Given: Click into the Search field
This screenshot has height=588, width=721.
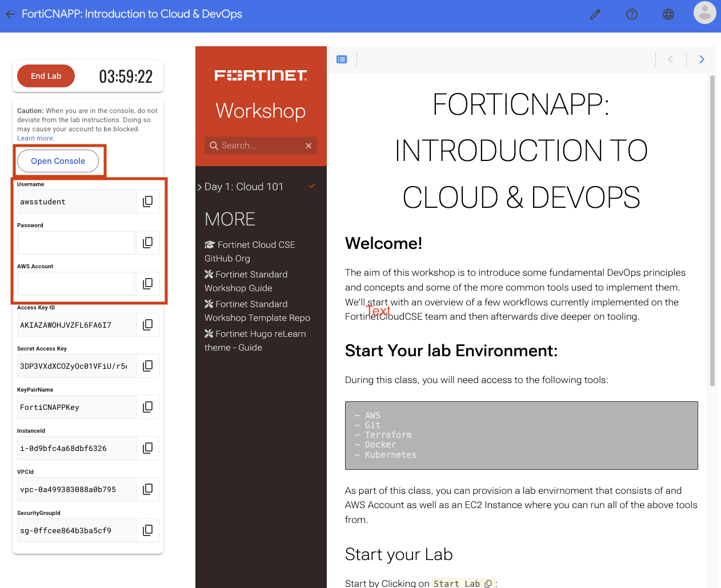Looking at the screenshot, I should pos(261,146).
